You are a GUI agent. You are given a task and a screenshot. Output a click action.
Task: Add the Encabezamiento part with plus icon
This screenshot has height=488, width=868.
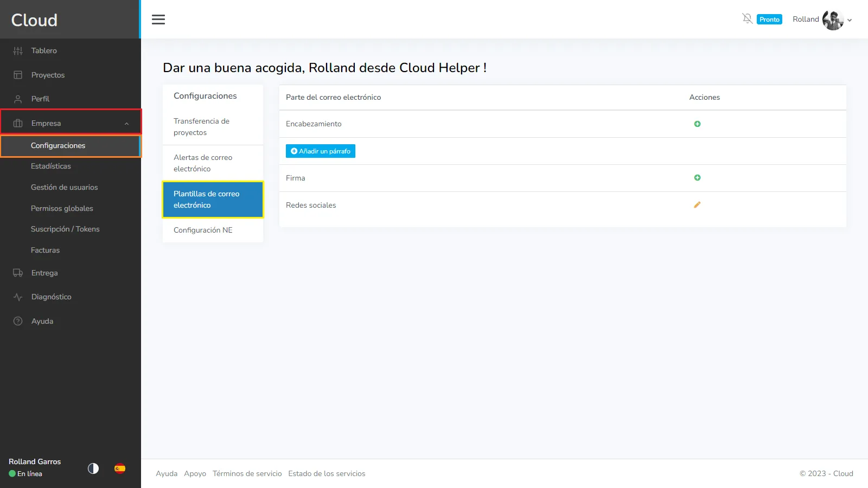[697, 124]
